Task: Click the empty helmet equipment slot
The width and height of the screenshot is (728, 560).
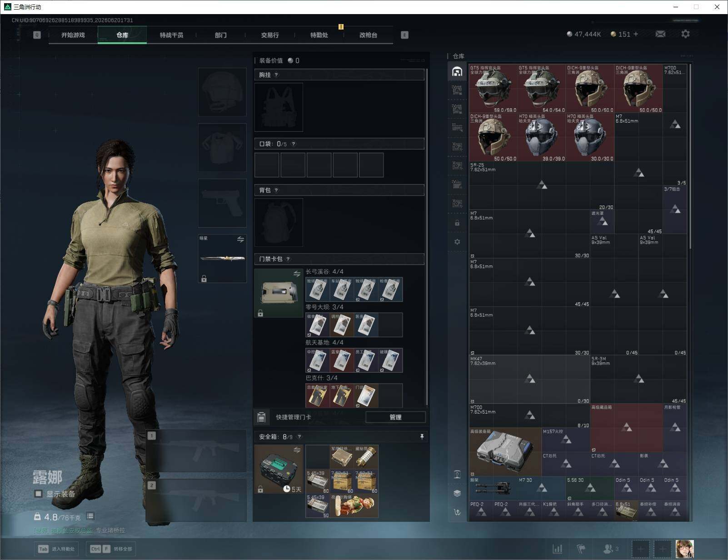Action: point(222,92)
